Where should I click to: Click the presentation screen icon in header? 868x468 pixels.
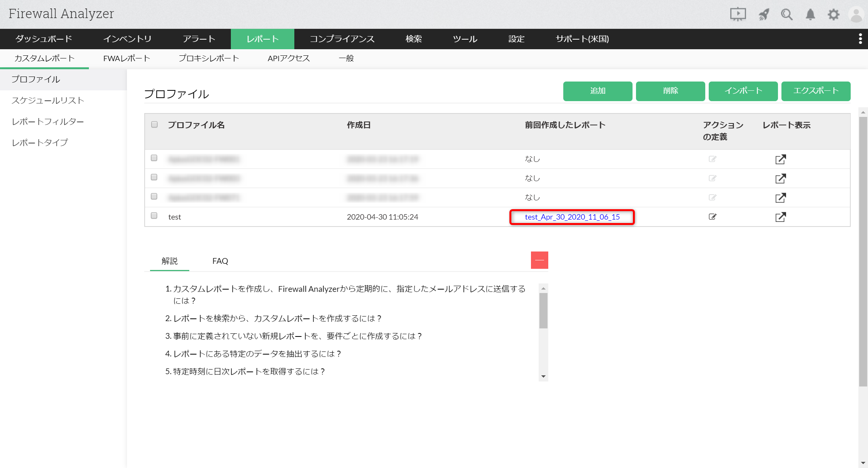738,14
